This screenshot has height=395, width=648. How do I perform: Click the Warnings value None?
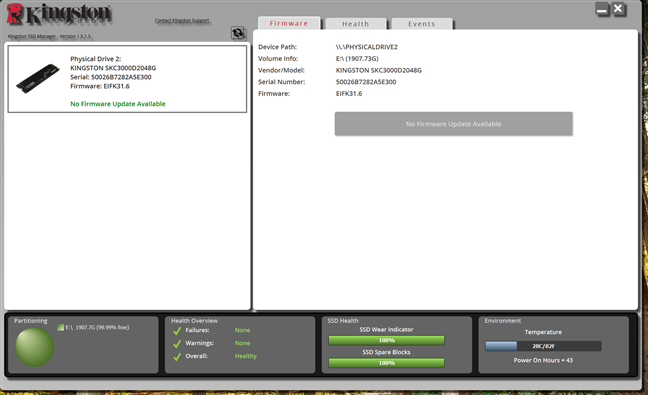point(242,343)
